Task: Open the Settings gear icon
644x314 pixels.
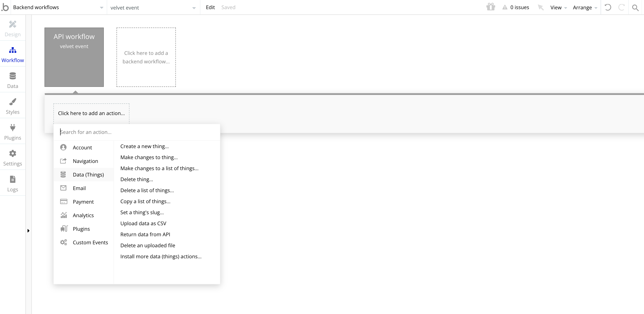Action: 12,153
